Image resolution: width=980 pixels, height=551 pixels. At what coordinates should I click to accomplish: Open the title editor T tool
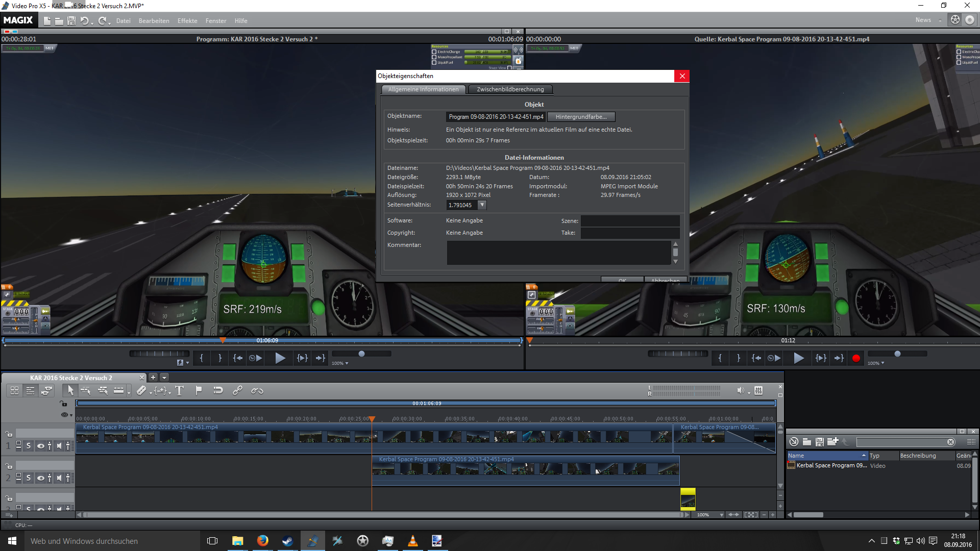[180, 391]
